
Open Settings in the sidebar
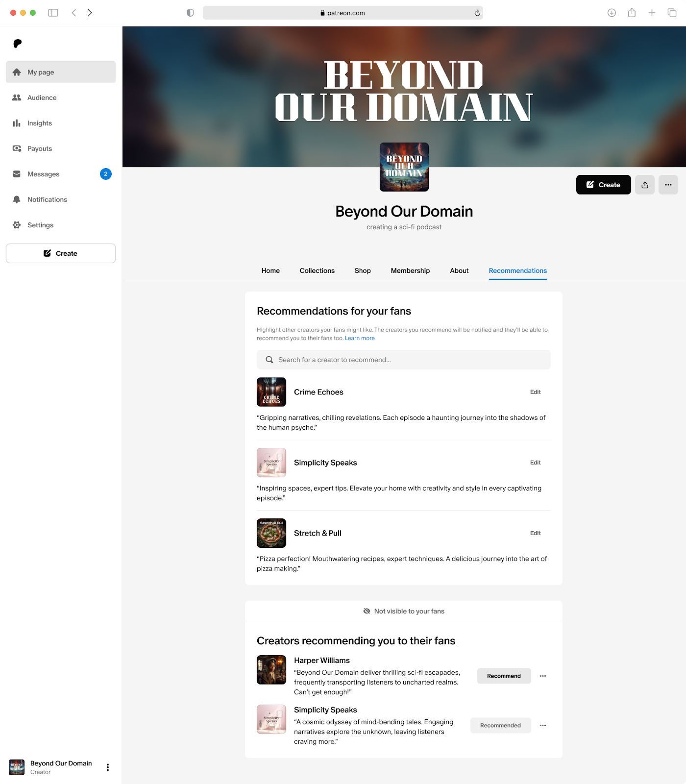point(40,225)
